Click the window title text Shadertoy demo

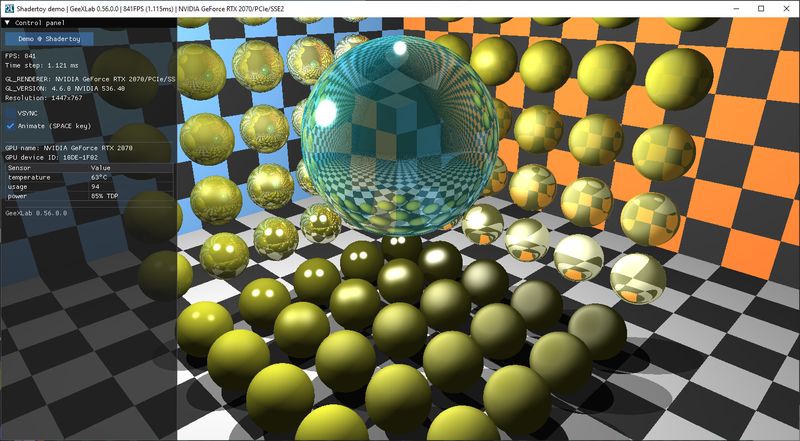coord(39,9)
